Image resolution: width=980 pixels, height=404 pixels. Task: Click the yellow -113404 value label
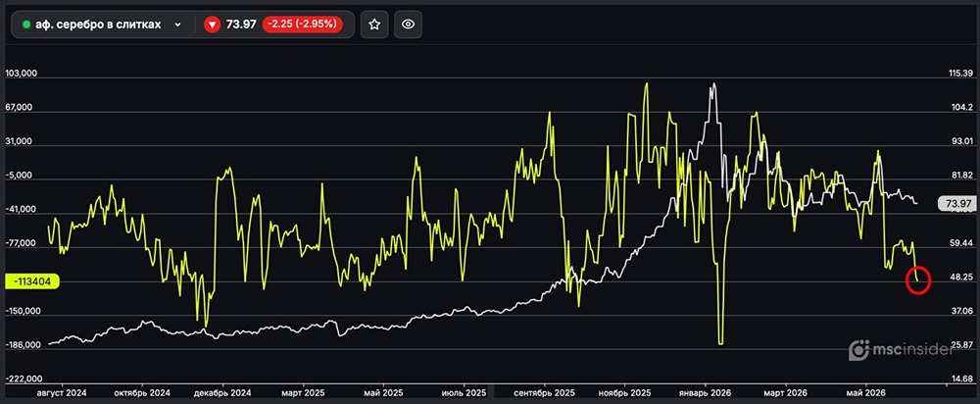(31, 281)
